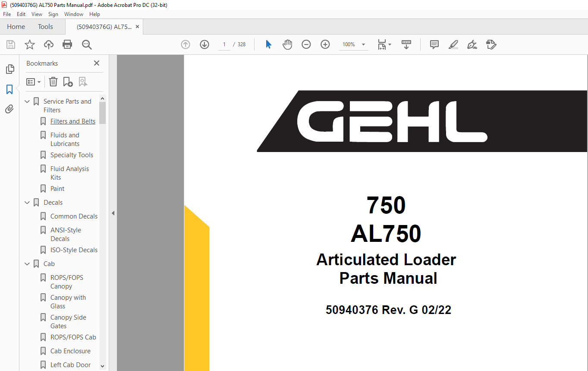Close the AL750 document tab
588x371 pixels.
137,27
